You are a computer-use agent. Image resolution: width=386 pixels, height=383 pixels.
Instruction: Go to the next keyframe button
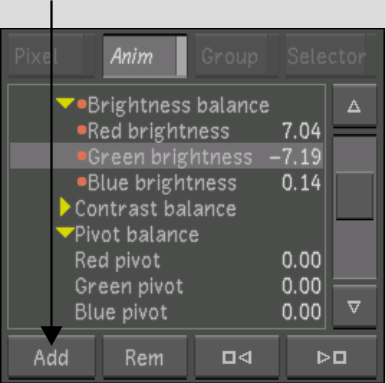tap(332, 357)
